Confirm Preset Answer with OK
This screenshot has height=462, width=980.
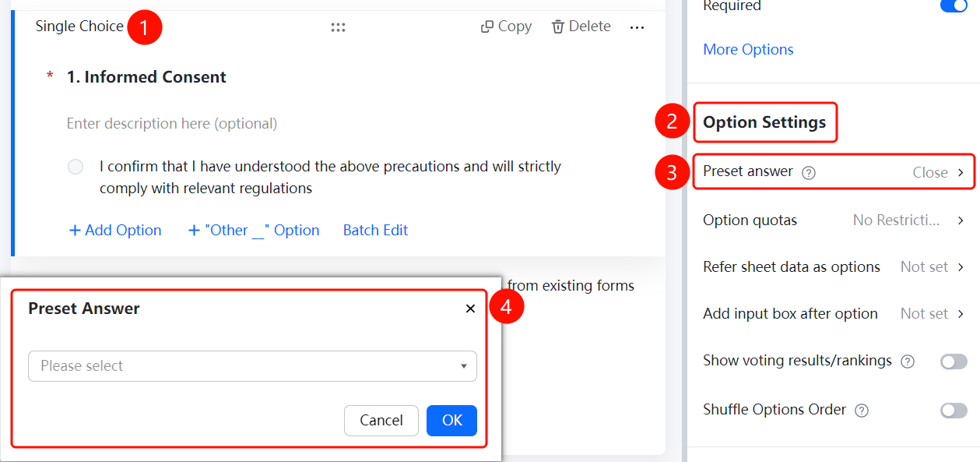point(451,421)
